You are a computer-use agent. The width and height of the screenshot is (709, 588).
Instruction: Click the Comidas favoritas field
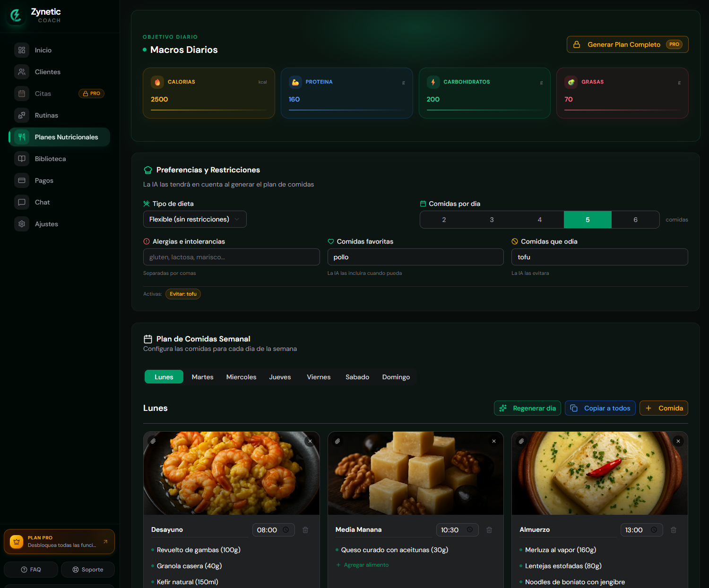coord(415,257)
